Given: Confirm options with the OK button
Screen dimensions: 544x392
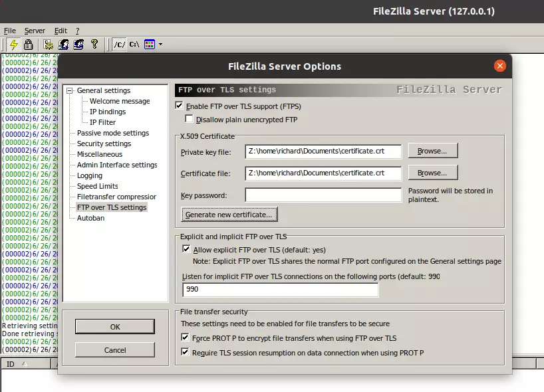Looking at the screenshot, I should (115, 327).
